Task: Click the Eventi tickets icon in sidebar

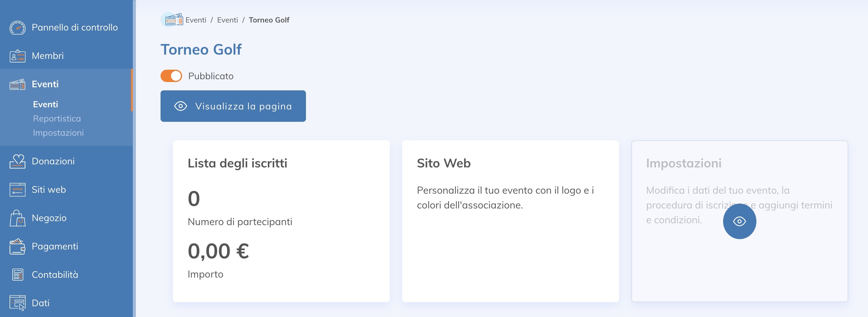Action: click(x=18, y=84)
